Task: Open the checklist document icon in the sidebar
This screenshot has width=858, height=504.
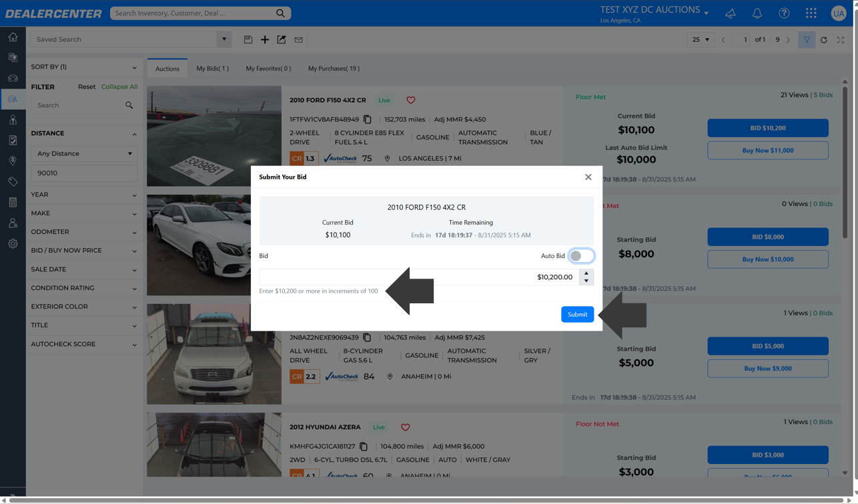Action: tap(13, 141)
